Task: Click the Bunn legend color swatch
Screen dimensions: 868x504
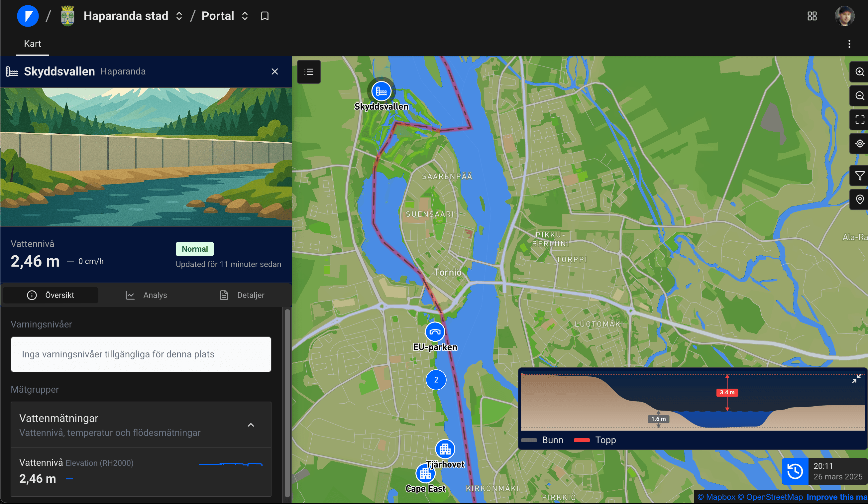Action: tap(529, 440)
